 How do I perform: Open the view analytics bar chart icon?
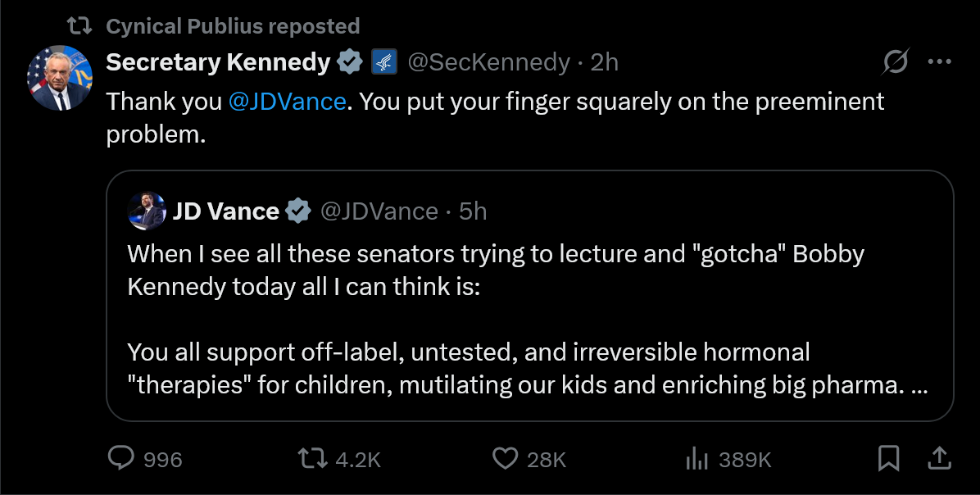point(696,459)
